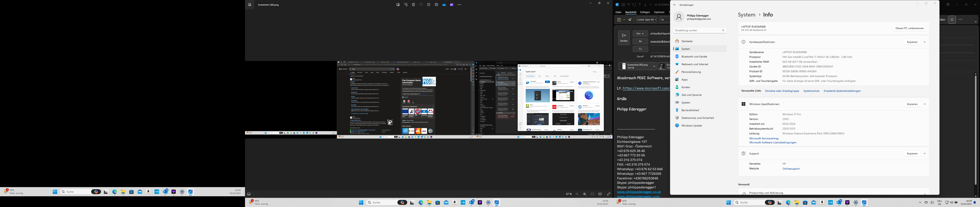Collapse the Outlook ribbon with chevron
The image size is (980, 207).
coord(975,22)
